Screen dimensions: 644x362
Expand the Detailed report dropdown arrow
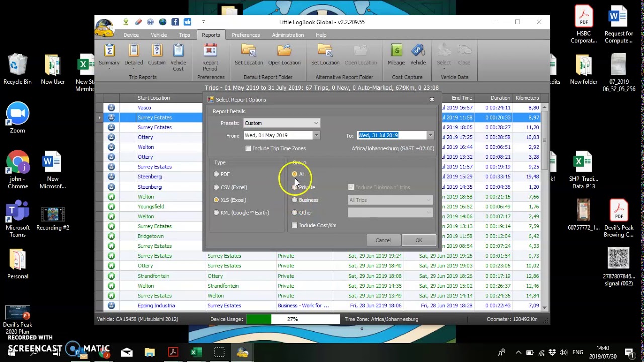(x=134, y=69)
